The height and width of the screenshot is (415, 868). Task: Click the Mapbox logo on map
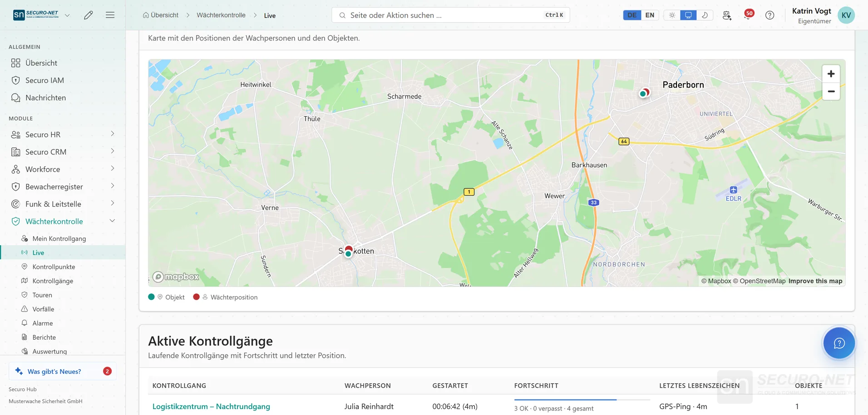pyautogui.click(x=176, y=277)
